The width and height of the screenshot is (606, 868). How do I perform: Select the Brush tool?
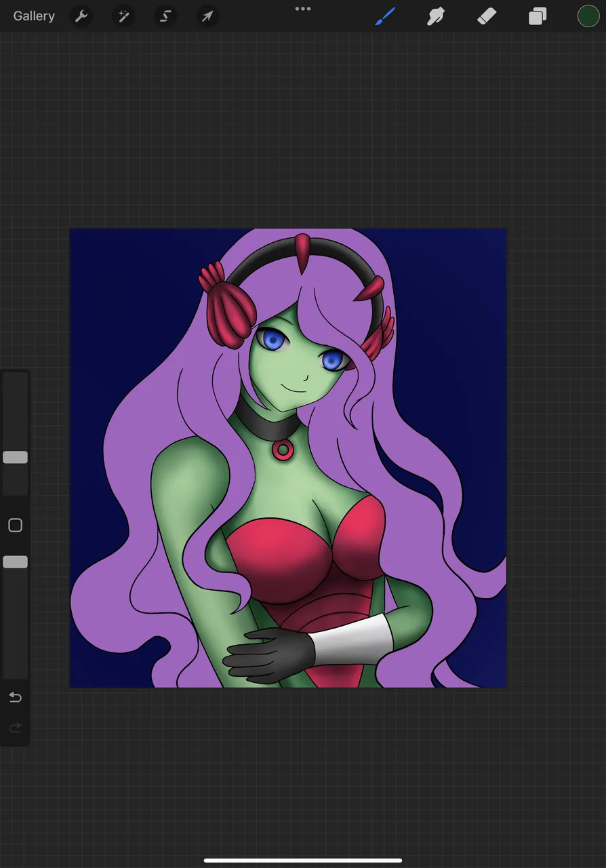[386, 16]
